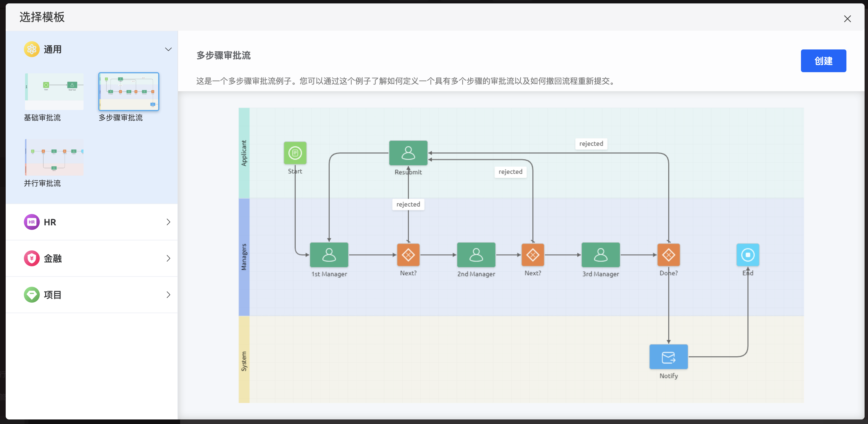Collapse the 通用 category section

pyautogui.click(x=168, y=49)
